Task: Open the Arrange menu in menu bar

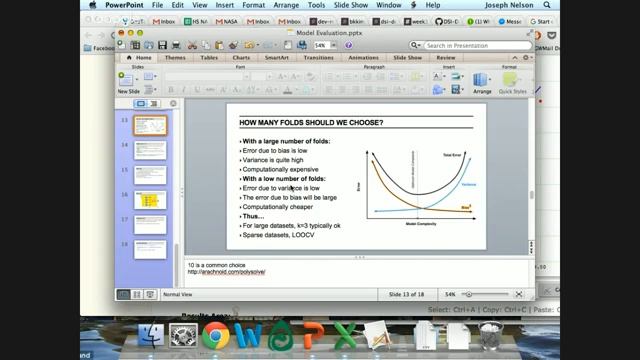Action: point(286,5)
